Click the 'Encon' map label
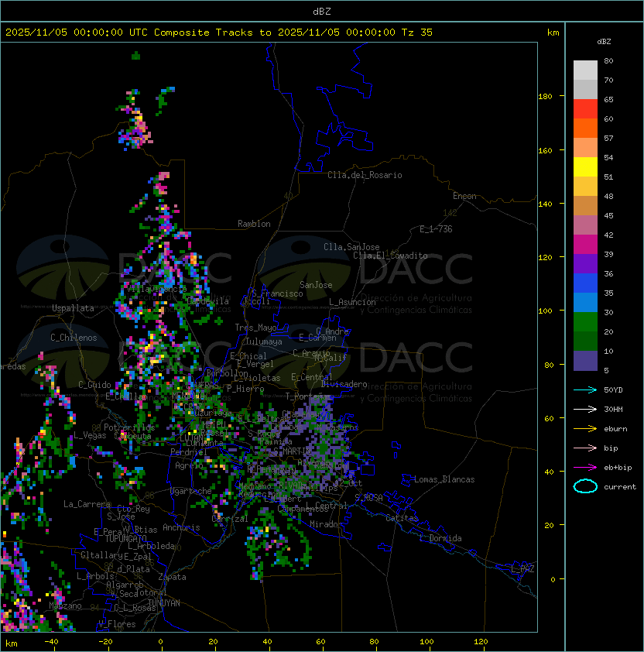 point(464,196)
